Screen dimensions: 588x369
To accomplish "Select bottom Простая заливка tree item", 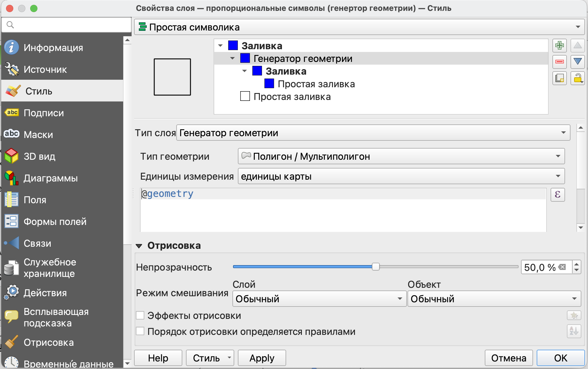I will (292, 97).
